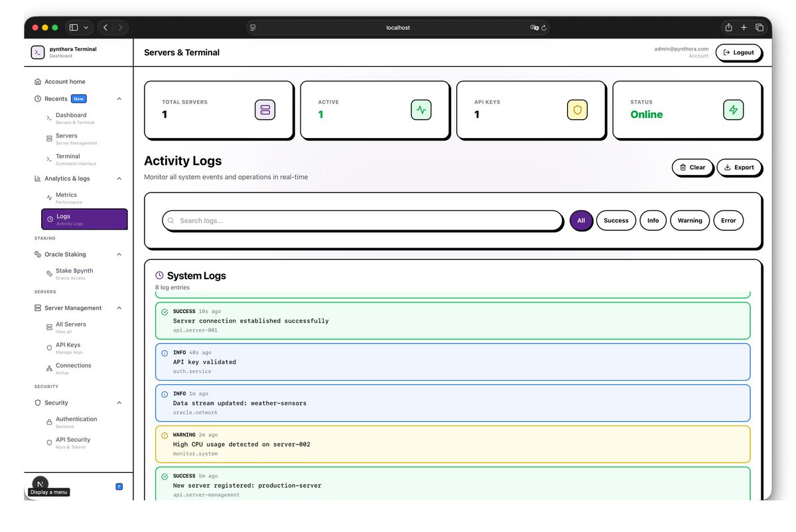The width and height of the screenshot is (796, 532).
Task: Open Dashboard Servers & Terminal item
Action: click(84, 118)
